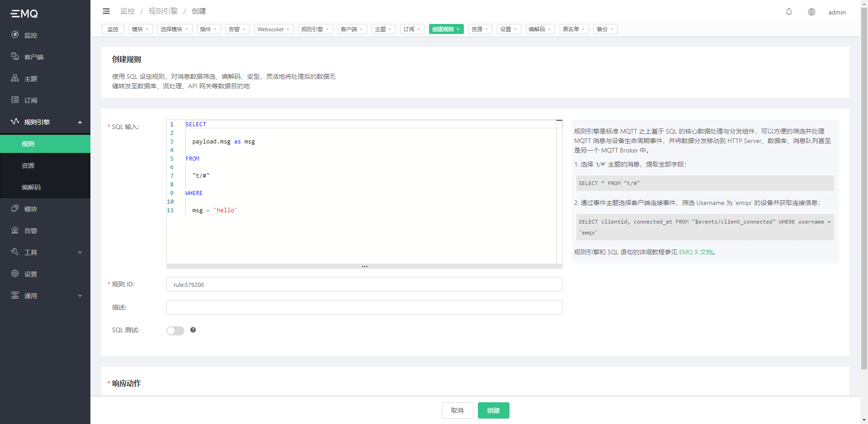Select 编解码 in the sidebar submenu
This screenshot has height=424, width=868.
tap(45, 187)
